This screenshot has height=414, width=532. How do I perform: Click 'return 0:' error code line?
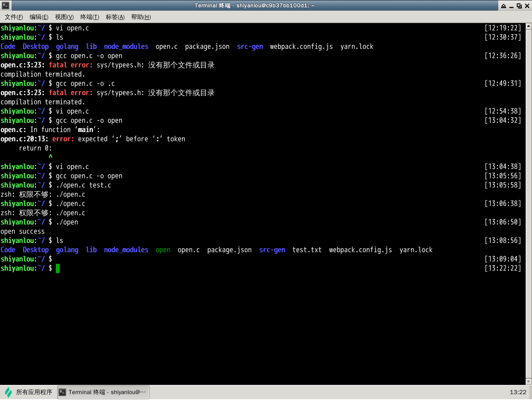[35, 148]
